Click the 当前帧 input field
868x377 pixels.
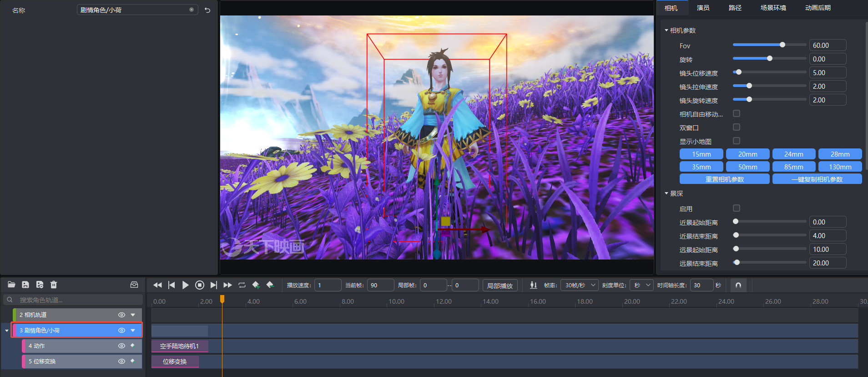coord(380,285)
